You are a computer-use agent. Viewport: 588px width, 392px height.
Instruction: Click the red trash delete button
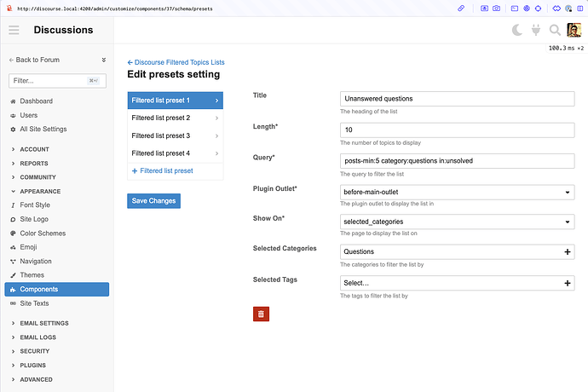pos(261,314)
